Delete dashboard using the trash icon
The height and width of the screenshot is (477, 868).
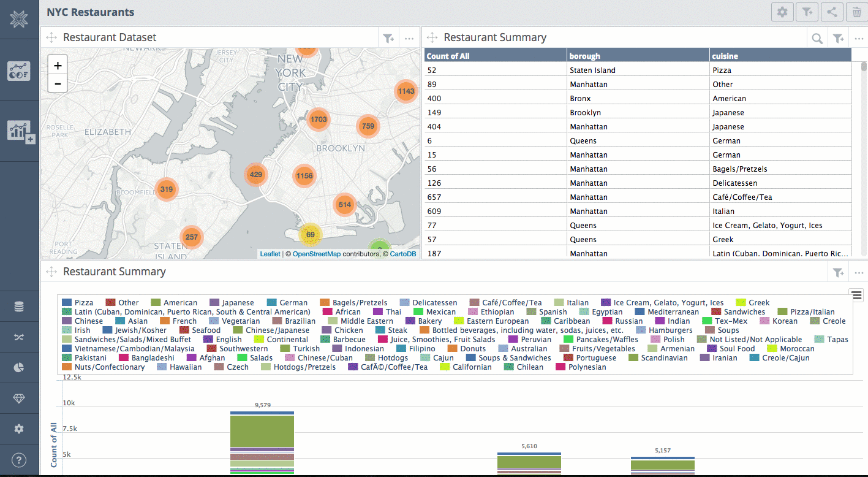click(856, 12)
